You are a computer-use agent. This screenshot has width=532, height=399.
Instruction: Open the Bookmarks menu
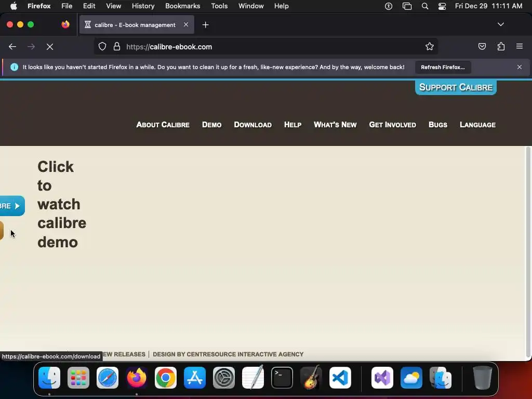tap(182, 6)
